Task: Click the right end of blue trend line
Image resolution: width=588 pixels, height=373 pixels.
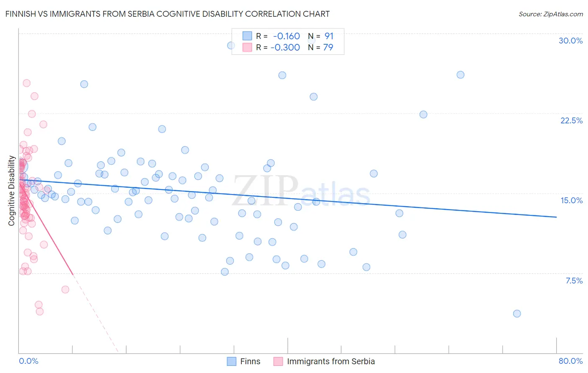Action: [x=556, y=217]
